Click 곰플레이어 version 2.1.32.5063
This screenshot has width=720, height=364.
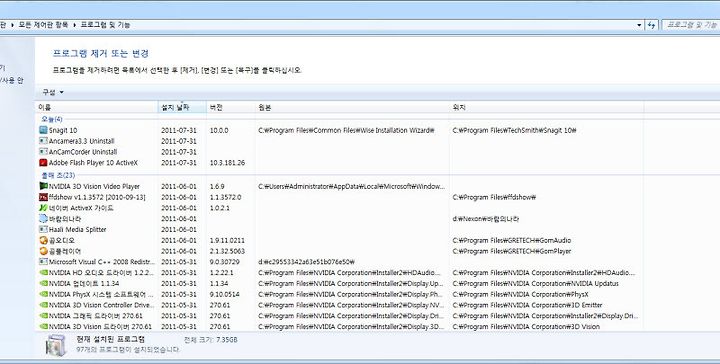pos(227,251)
